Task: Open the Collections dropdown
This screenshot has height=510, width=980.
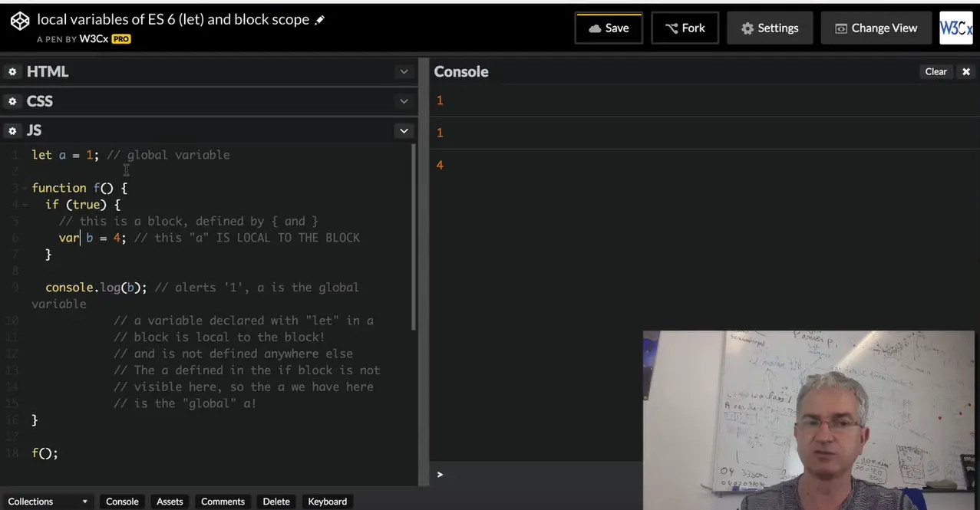Action: [x=48, y=502]
